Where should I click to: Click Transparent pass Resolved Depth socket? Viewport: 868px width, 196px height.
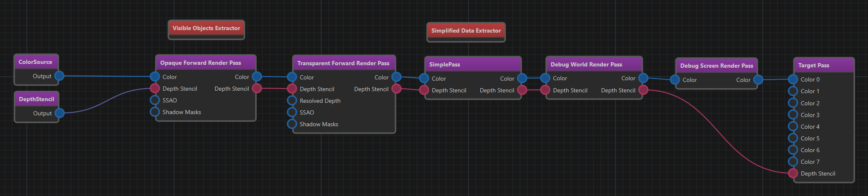(x=292, y=101)
